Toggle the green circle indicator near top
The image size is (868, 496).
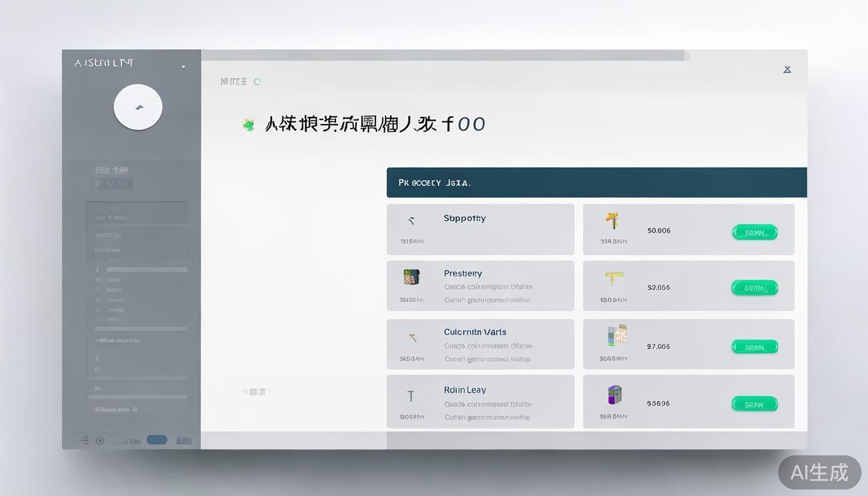[258, 82]
